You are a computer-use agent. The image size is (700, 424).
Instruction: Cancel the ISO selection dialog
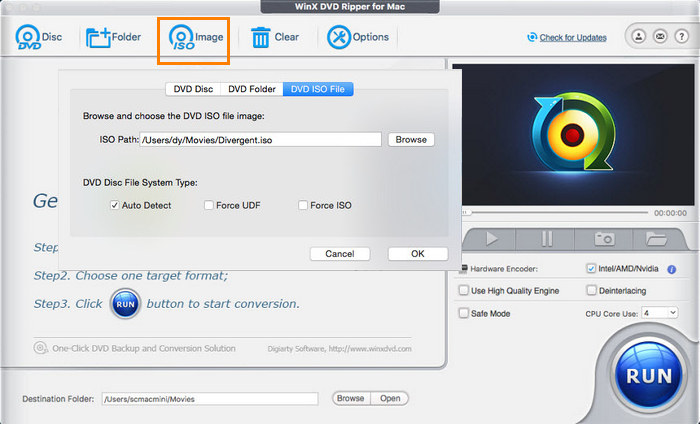[x=340, y=254]
